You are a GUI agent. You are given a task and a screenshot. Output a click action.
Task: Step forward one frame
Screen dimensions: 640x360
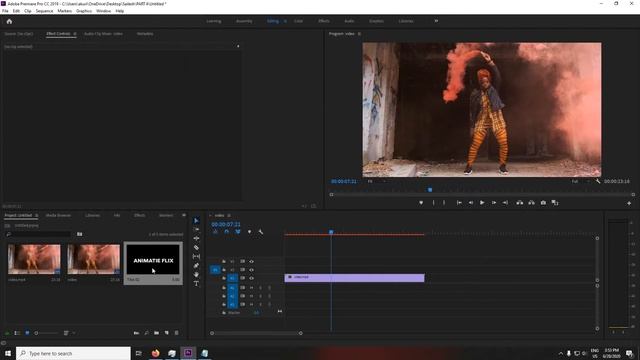tap(493, 202)
